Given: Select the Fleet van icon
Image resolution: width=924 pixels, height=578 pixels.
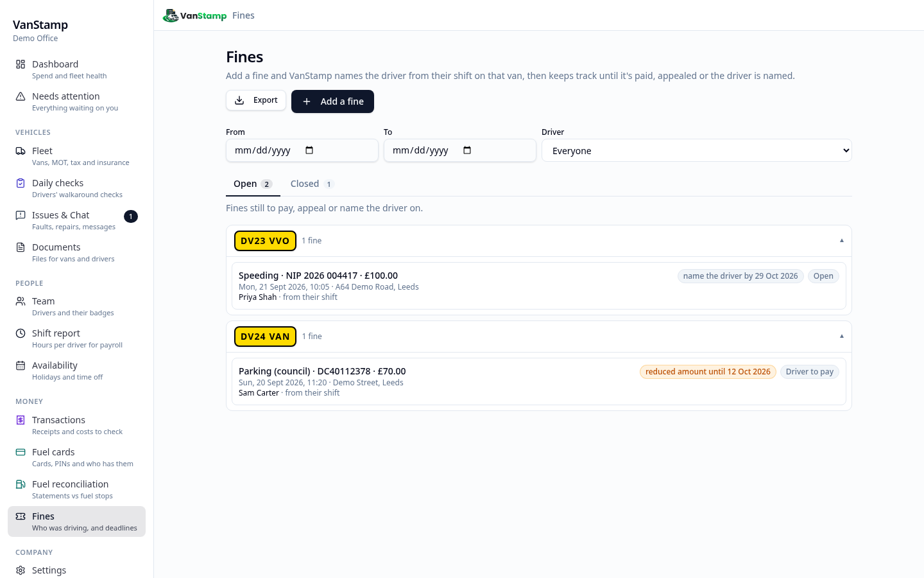Looking at the screenshot, I should pos(21,151).
